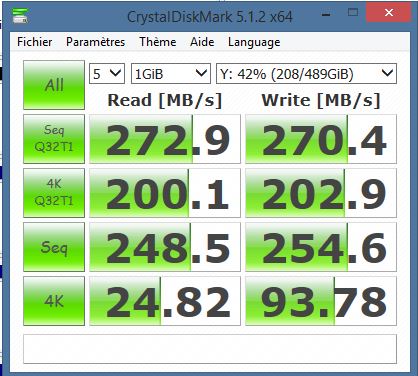
Task: Expand the test count dropdown showing 5
Action: [107, 73]
